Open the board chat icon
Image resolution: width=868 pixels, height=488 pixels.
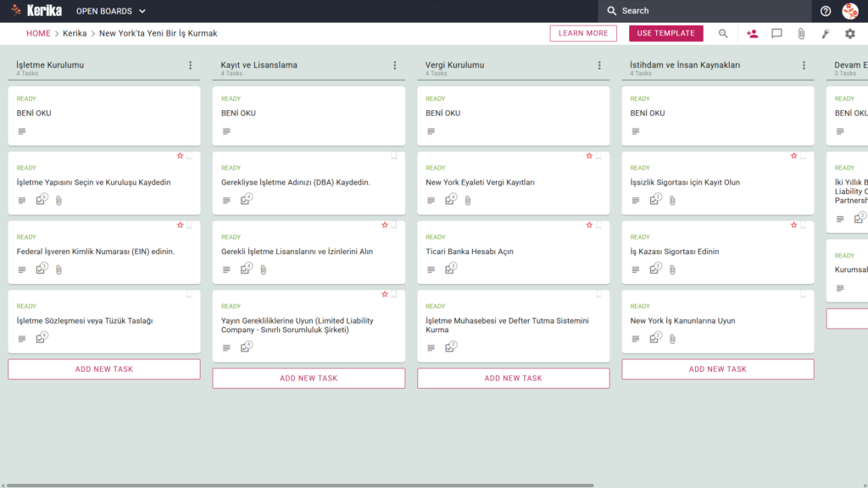coord(776,34)
